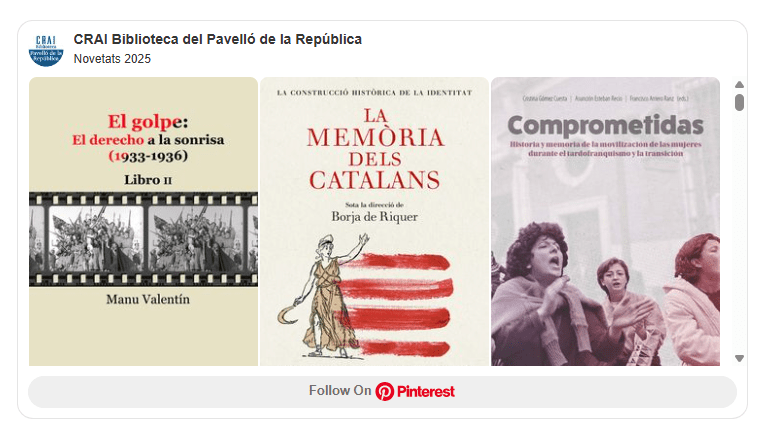Click the scrollbar thumb of the board
Image resolution: width=782 pixels, height=442 pixels.
coord(739,102)
